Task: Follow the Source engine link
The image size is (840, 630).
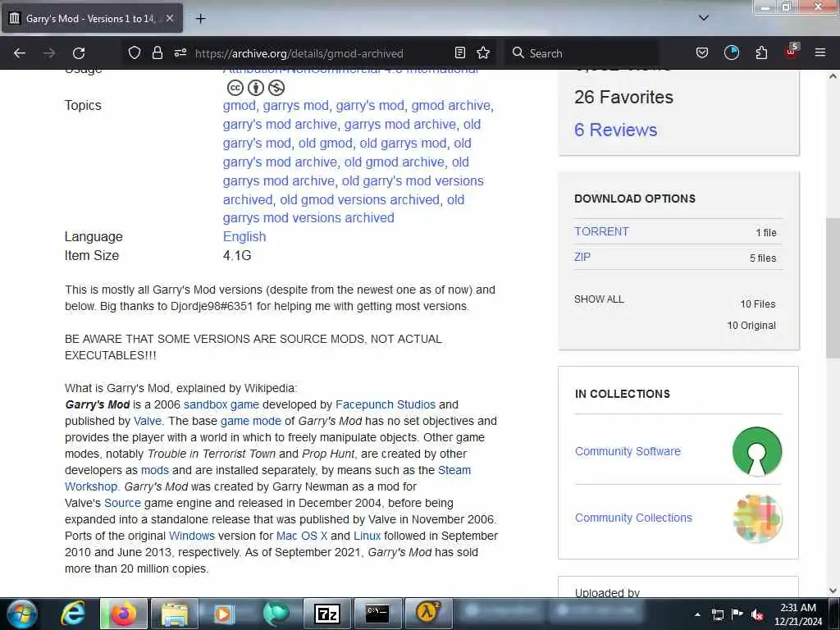Action: coord(122,503)
